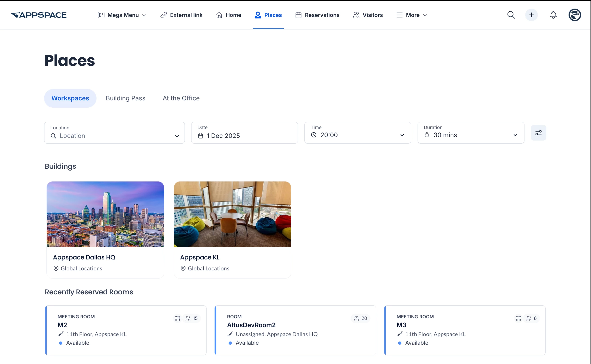Click the Location search input field

(112, 136)
